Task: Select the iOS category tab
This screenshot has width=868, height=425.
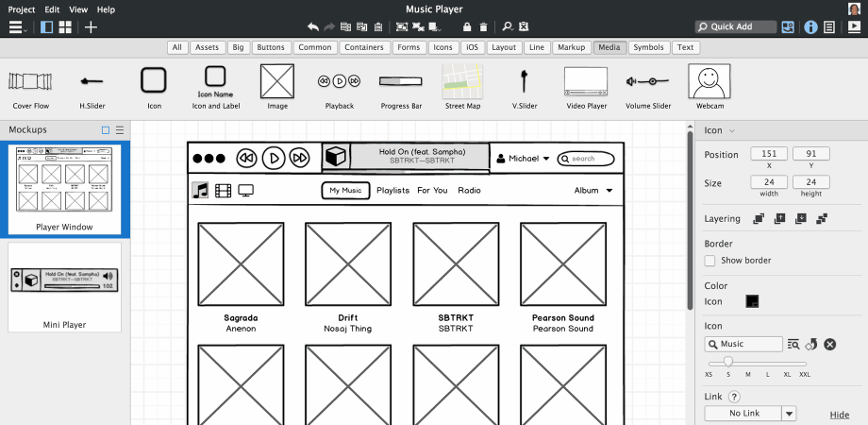Action: tap(472, 47)
